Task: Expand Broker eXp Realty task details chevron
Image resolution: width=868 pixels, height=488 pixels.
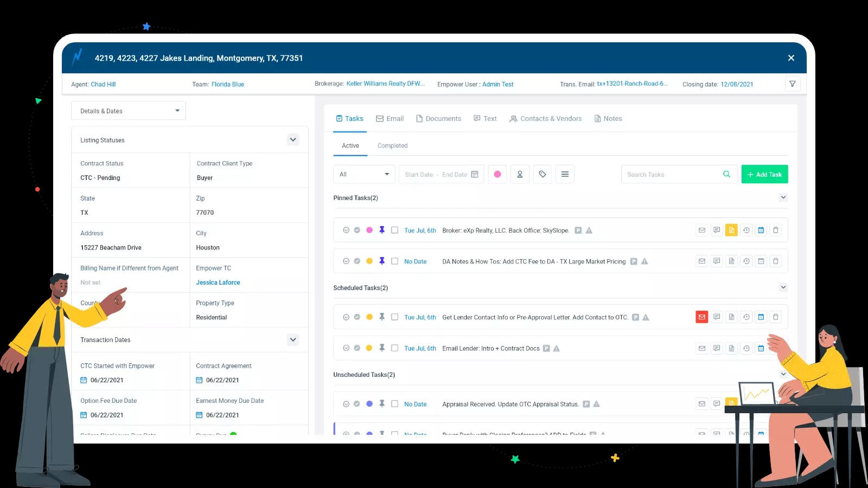Action: 346,230
